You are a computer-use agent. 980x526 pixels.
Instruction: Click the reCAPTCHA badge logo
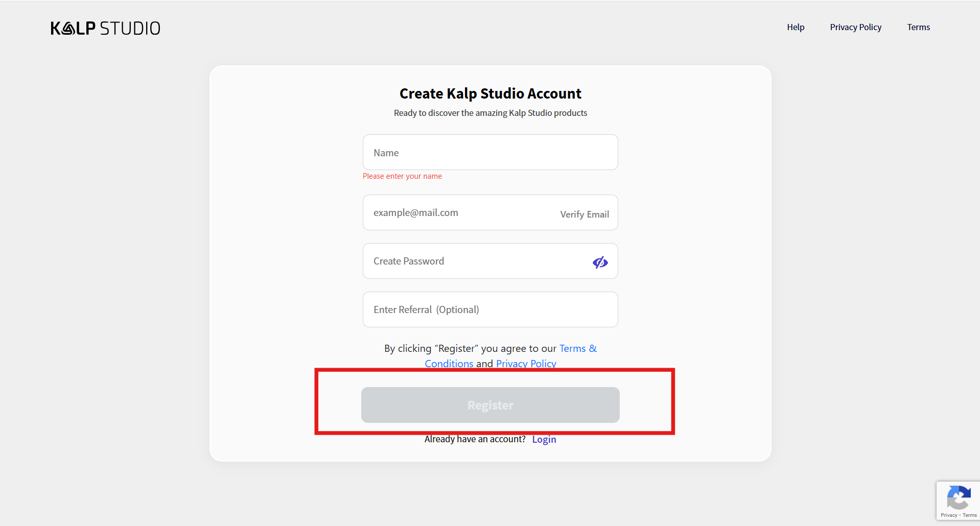(958, 497)
